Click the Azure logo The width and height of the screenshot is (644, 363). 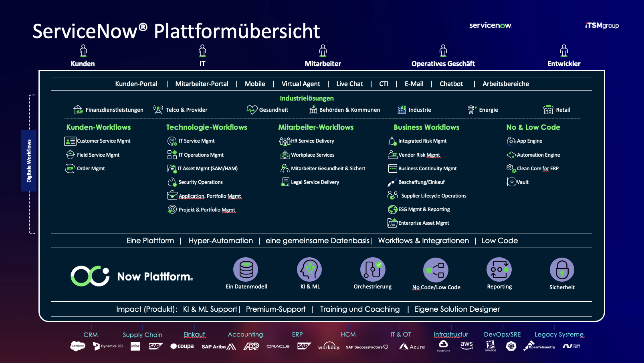(412, 347)
